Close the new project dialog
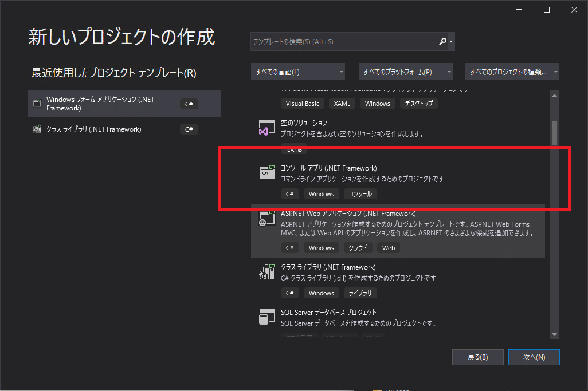Viewport: 588px width, 391px height. click(x=574, y=10)
